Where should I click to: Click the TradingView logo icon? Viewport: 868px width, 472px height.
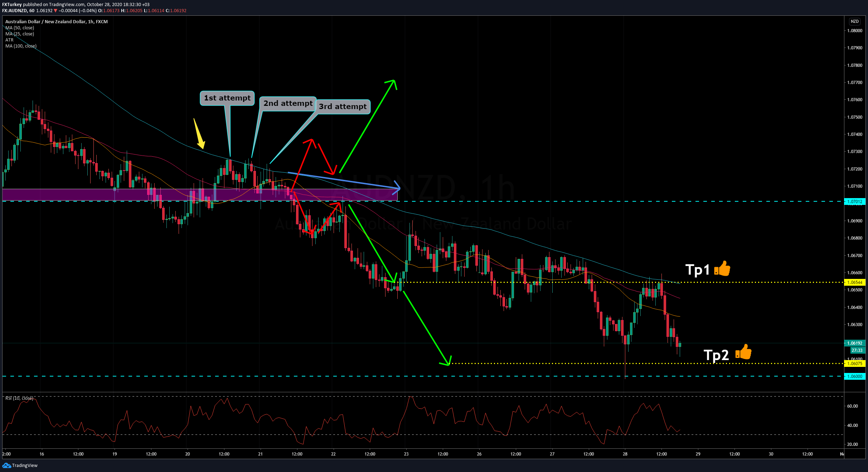tap(6, 465)
